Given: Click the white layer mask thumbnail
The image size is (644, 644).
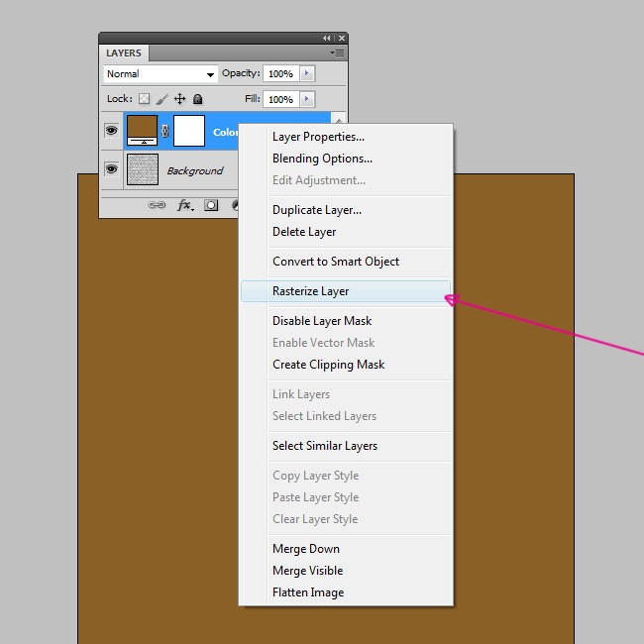Looking at the screenshot, I should click(189, 131).
